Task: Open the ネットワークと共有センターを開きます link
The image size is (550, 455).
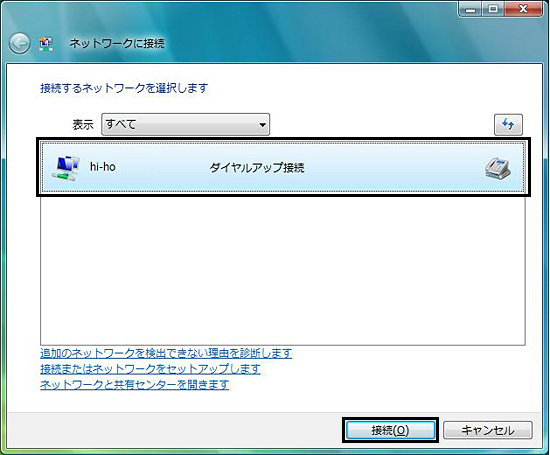Action: 134,384
